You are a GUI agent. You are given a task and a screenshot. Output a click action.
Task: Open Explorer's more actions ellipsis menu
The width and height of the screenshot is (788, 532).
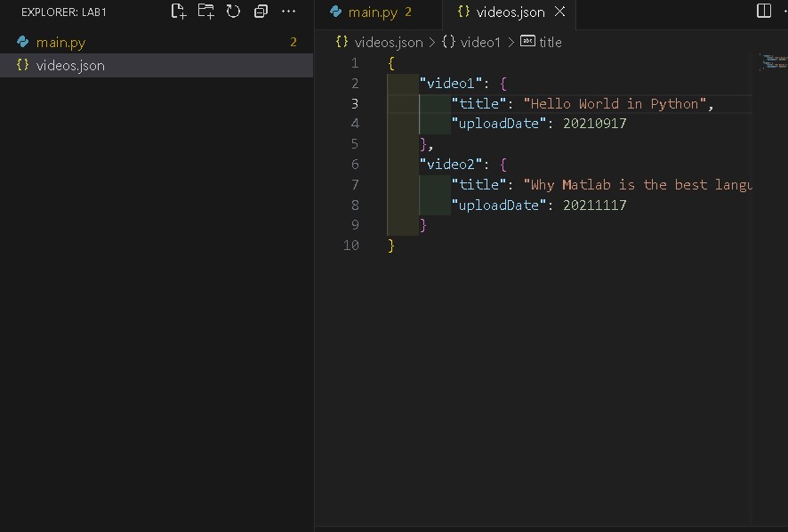click(288, 12)
